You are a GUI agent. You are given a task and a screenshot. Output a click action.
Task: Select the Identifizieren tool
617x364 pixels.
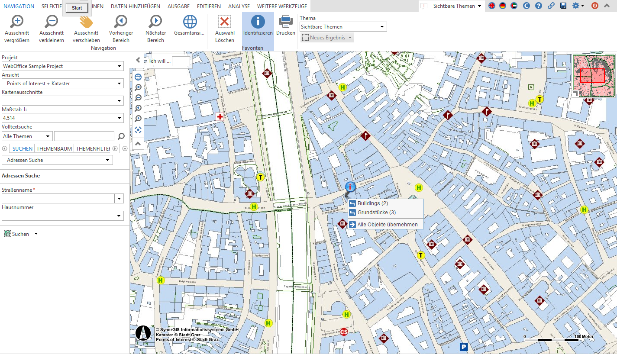257,26
